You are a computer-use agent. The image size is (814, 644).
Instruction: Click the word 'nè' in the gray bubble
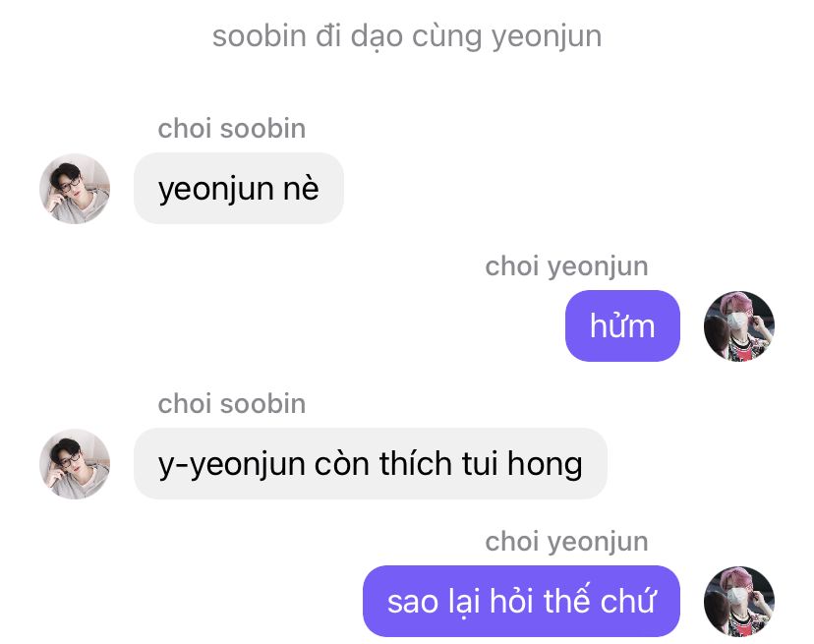(x=301, y=189)
